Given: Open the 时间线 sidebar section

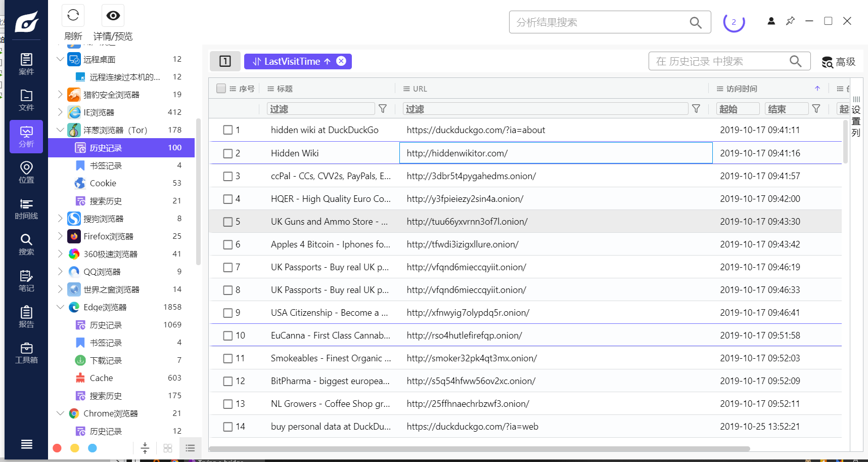Looking at the screenshot, I should [26, 209].
